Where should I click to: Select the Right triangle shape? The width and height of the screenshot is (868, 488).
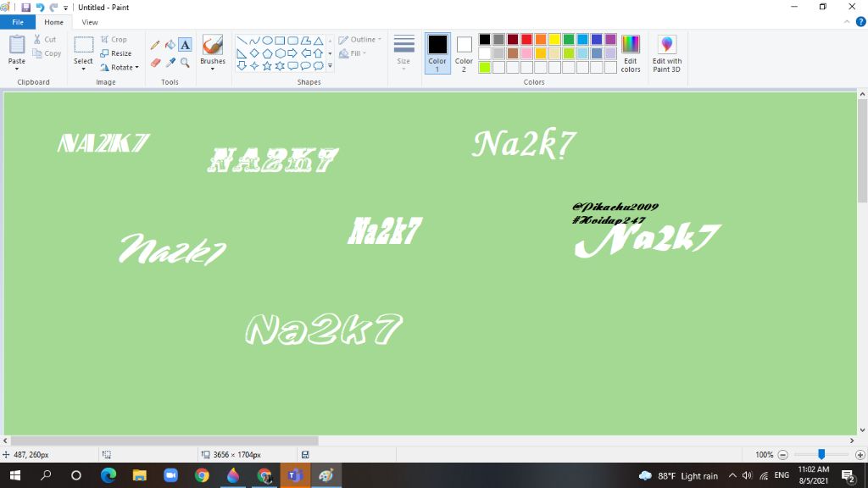click(x=242, y=53)
